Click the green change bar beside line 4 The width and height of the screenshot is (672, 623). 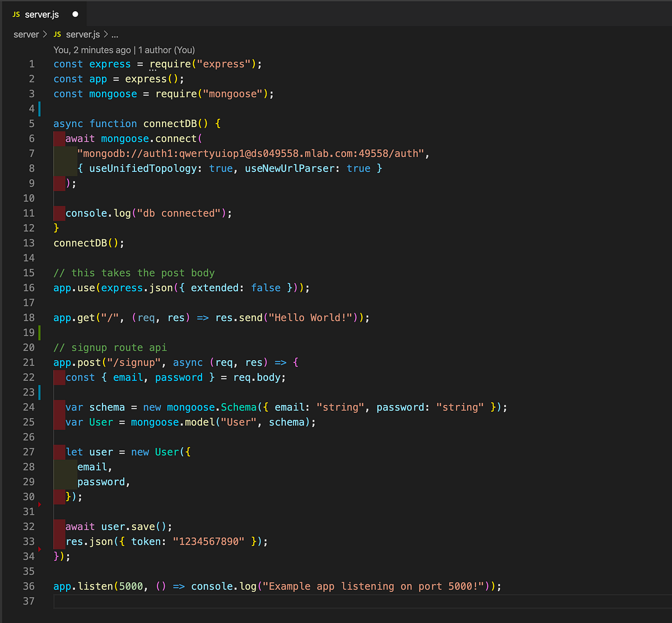point(39,108)
